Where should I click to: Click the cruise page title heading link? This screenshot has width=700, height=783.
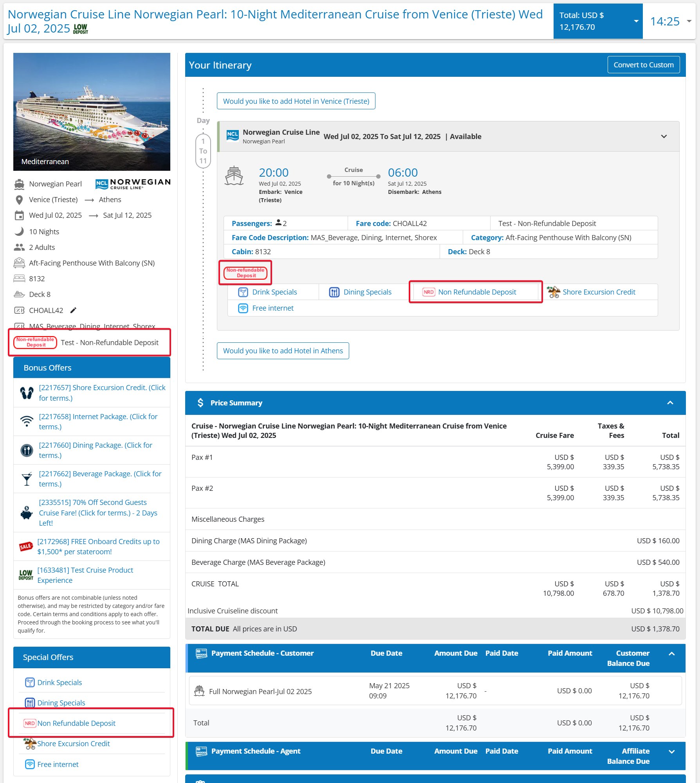tap(275, 21)
